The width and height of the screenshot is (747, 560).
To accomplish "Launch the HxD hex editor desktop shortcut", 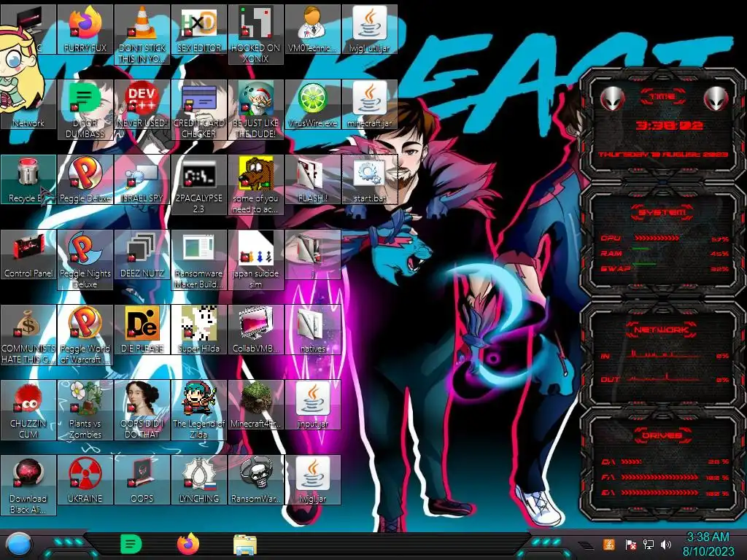I will pos(199,29).
